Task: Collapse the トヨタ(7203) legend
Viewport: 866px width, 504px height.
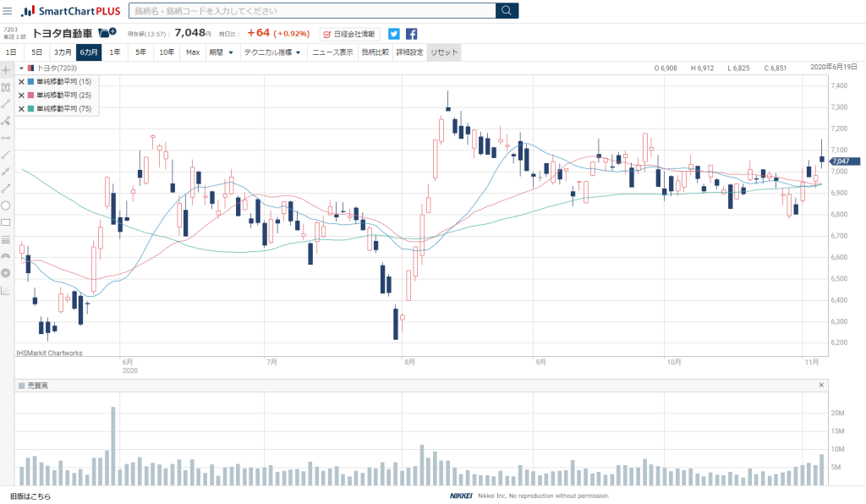Action: [21, 68]
